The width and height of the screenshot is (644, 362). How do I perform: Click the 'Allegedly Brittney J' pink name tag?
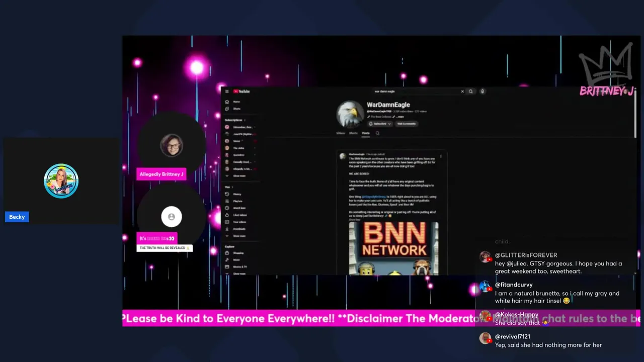pos(162,174)
